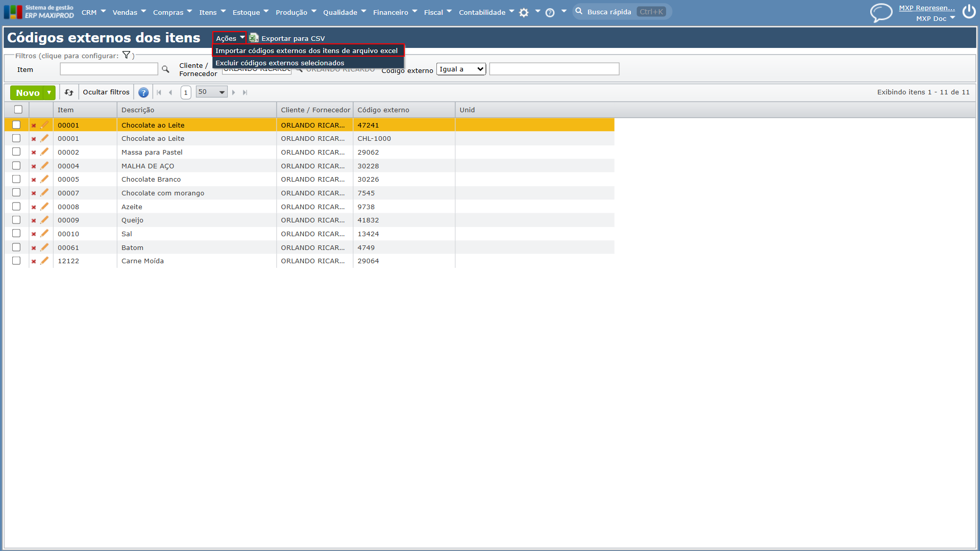The height and width of the screenshot is (551, 980).
Task: Delete the Carne Moída row
Action: pos(34,261)
